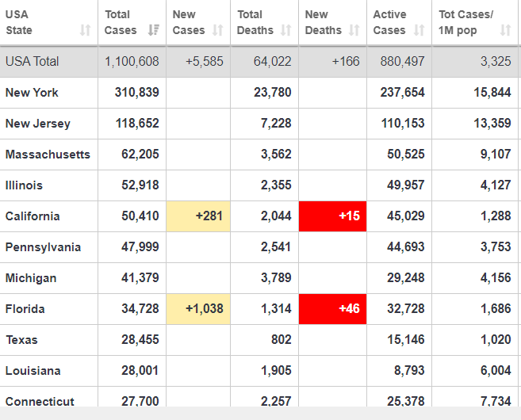
Task: Sort by Active Cases arrow icon
Action: pos(419,30)
